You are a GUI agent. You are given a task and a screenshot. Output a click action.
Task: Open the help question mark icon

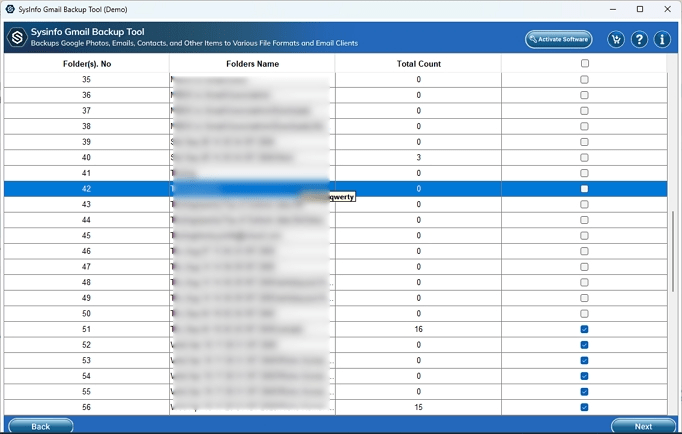coord(639,40)
